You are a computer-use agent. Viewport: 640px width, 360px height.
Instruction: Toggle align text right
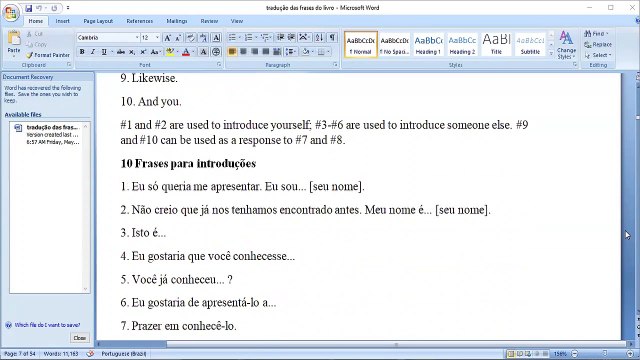point(255,52)
